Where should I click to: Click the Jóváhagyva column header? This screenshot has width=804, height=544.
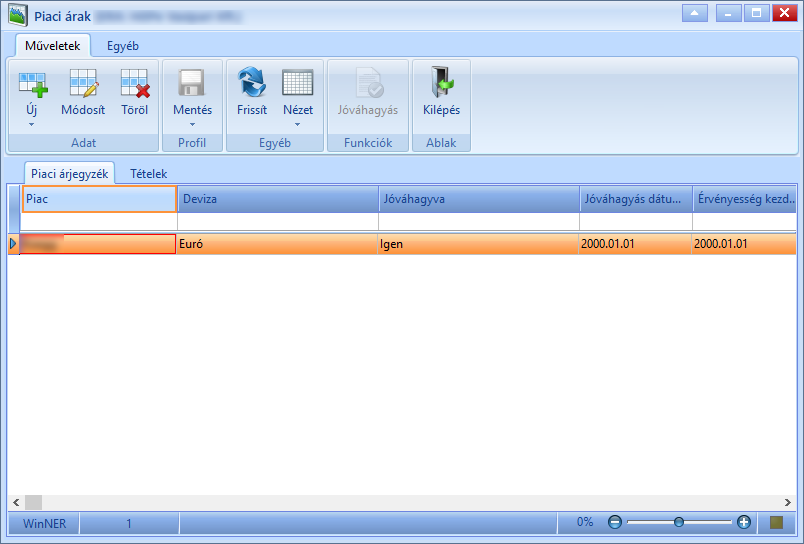(479, 199)
